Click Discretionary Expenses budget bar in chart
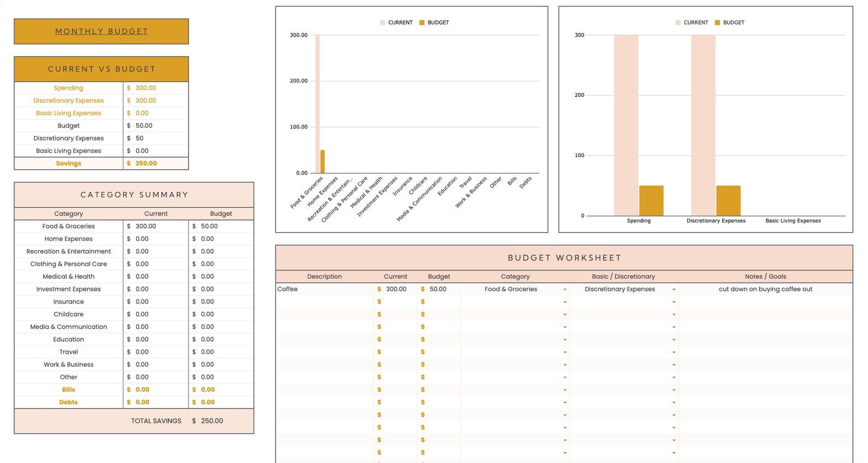 [728, 201]
